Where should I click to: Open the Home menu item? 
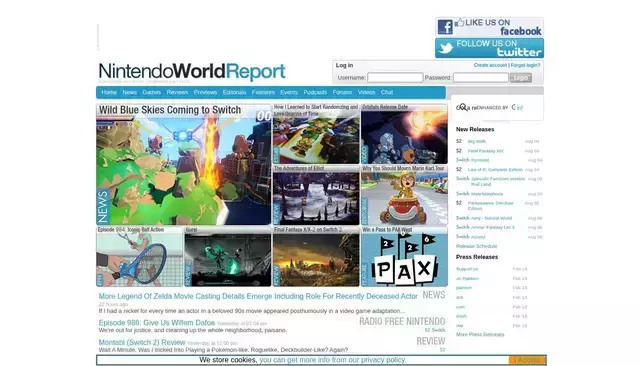109,93
